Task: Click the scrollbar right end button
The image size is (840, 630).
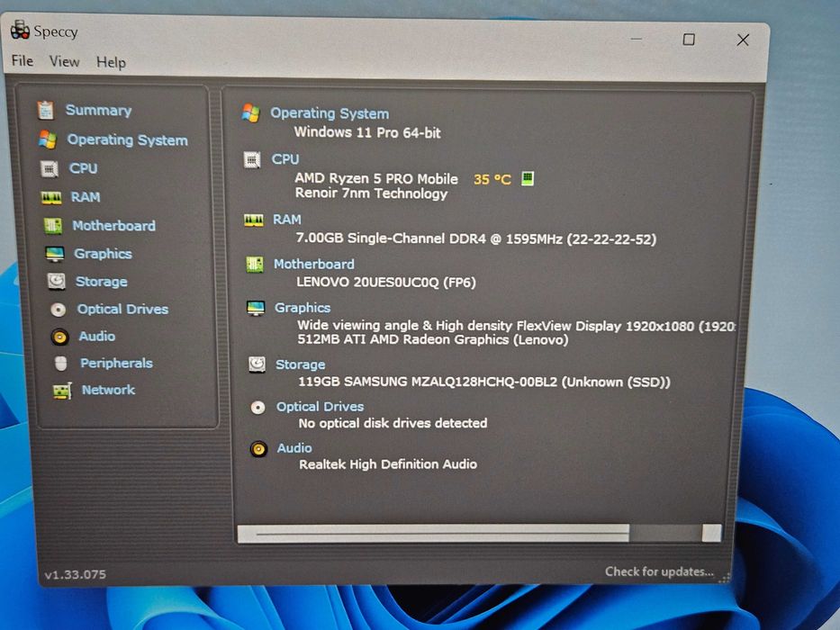Action: tap(711, 534)
